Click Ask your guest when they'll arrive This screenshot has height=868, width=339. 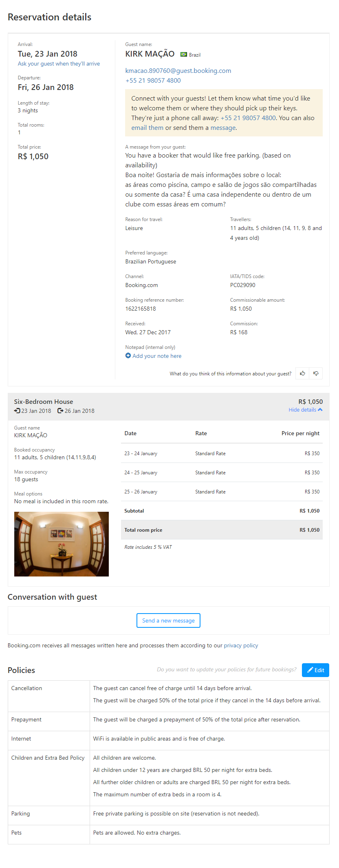point(59,64)
